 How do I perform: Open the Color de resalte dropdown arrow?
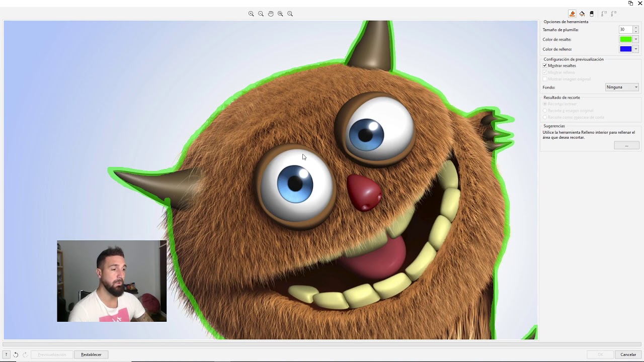click(x=636, y=39)
